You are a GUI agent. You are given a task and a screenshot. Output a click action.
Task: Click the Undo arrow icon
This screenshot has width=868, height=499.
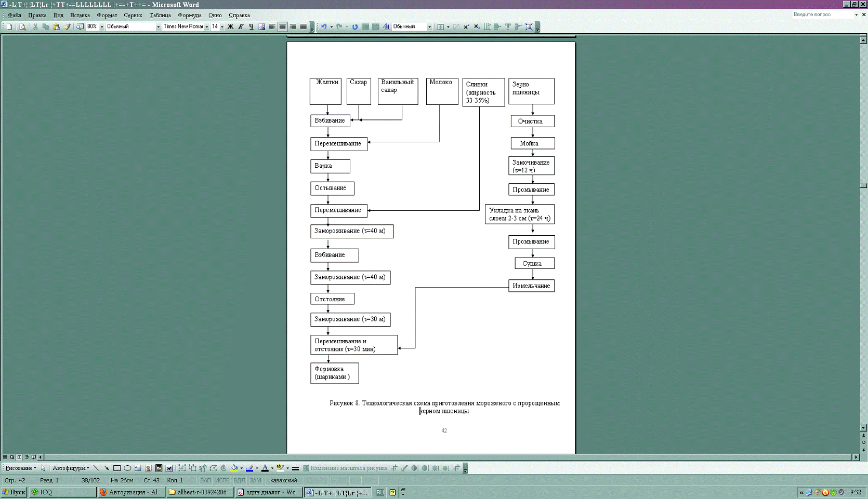(x=324, y=26)
